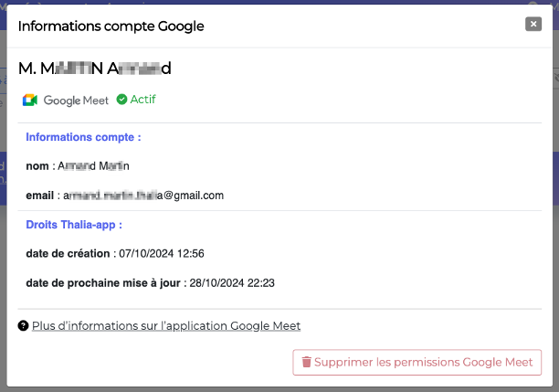Click the Google Meet camera logo icon
559x392 pixels.
point(30,101)
